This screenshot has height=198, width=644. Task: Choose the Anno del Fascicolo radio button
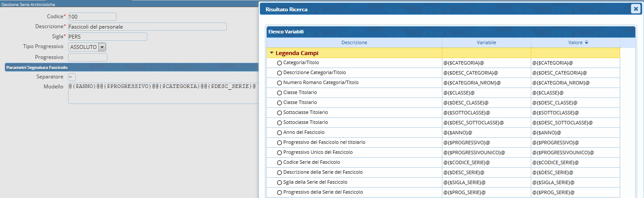coord(279,133)
